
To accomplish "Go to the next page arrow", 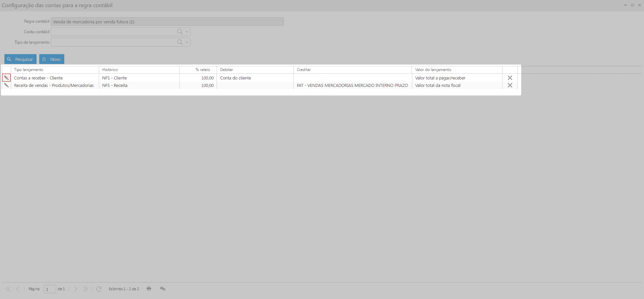I will pyautogui.click(x=76, y=289).
